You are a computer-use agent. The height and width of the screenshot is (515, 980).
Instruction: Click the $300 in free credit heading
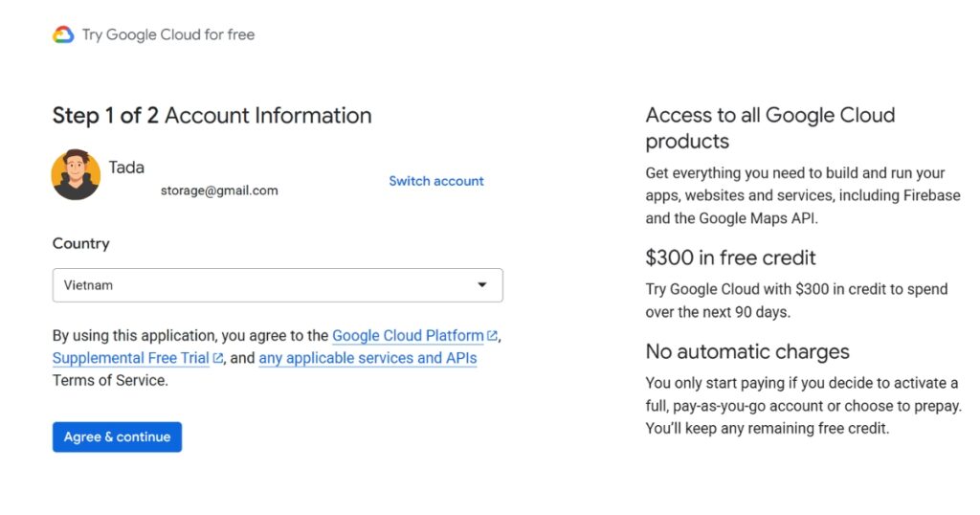click(x=730, y=257)
